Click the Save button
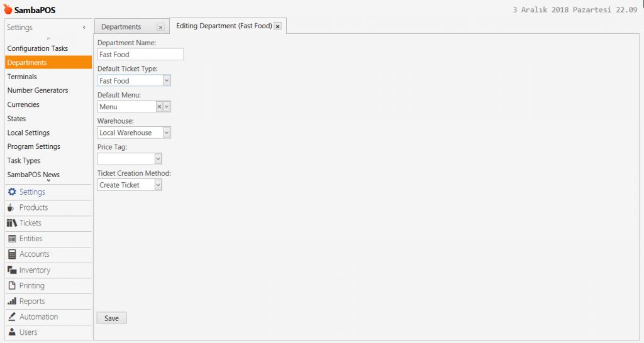 pos(112,318)
